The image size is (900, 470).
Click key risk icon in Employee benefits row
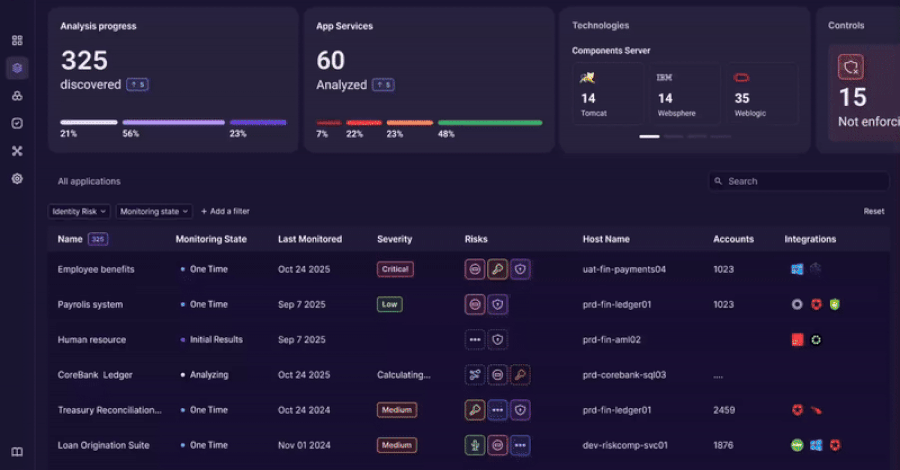tap(497, 269)
